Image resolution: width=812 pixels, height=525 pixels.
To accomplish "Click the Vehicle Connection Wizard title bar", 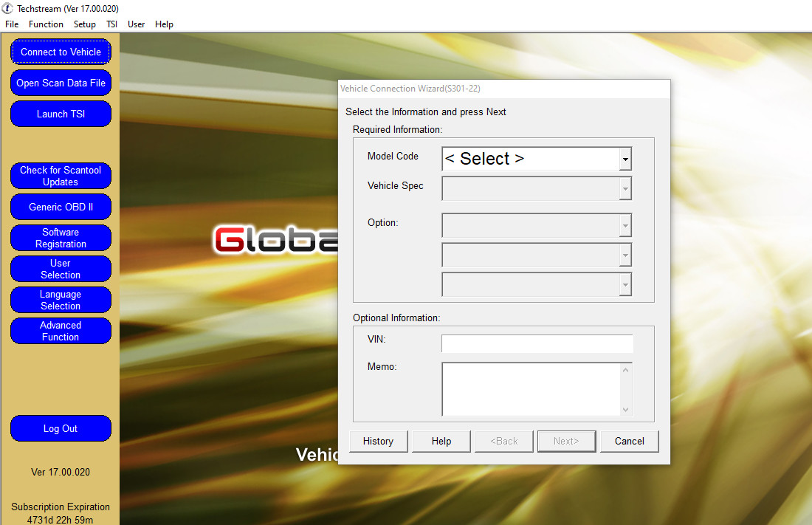I will point(504,89).
